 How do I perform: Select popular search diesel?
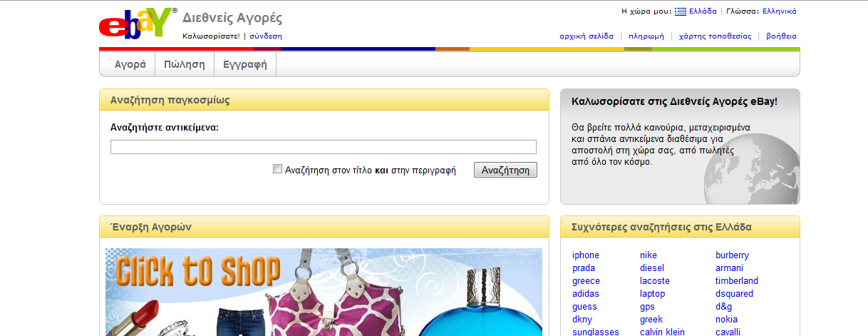(x=652, y=268)
